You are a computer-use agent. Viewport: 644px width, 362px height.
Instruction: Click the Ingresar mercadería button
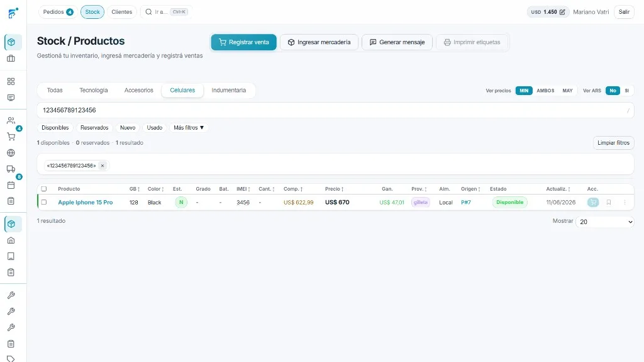[319, 42]
